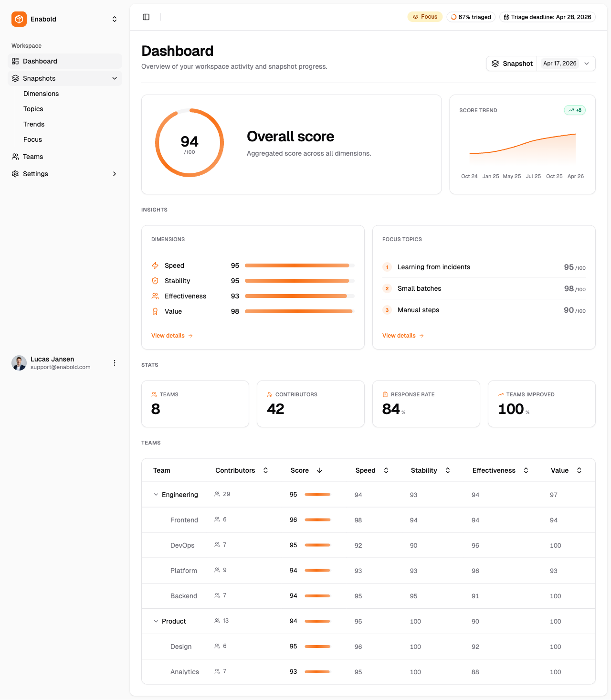Image resolution: width=611 pixels, height=700 pixels.
Task: Click the orange Enabold logo icon
Action: tap(19, 19)
